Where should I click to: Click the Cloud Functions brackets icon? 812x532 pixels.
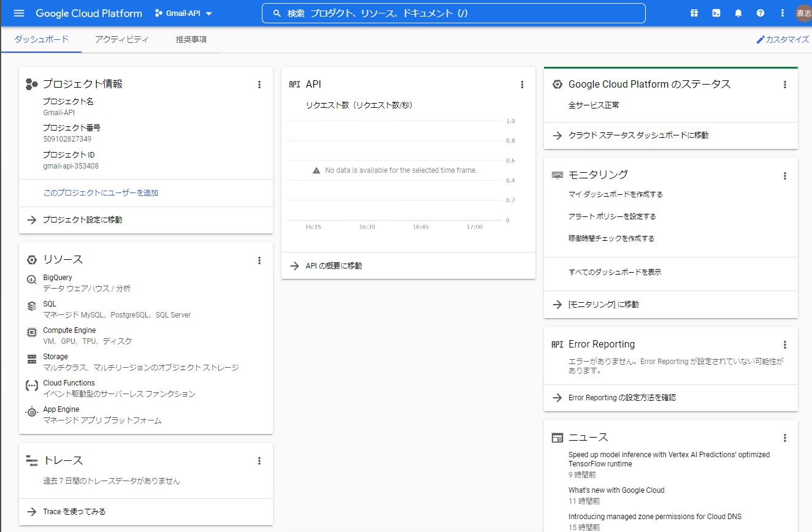click(x=32, y=386)
